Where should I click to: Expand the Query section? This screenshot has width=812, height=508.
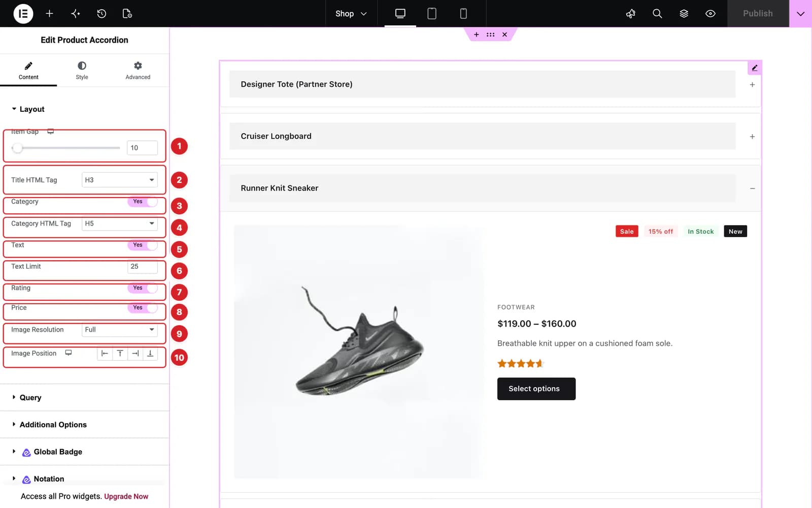[x=84, y=398]
